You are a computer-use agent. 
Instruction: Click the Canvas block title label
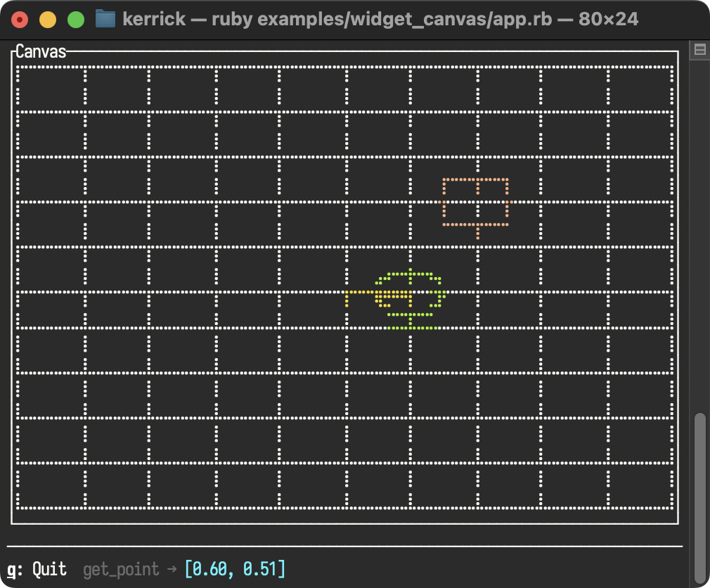pos(41,51)
